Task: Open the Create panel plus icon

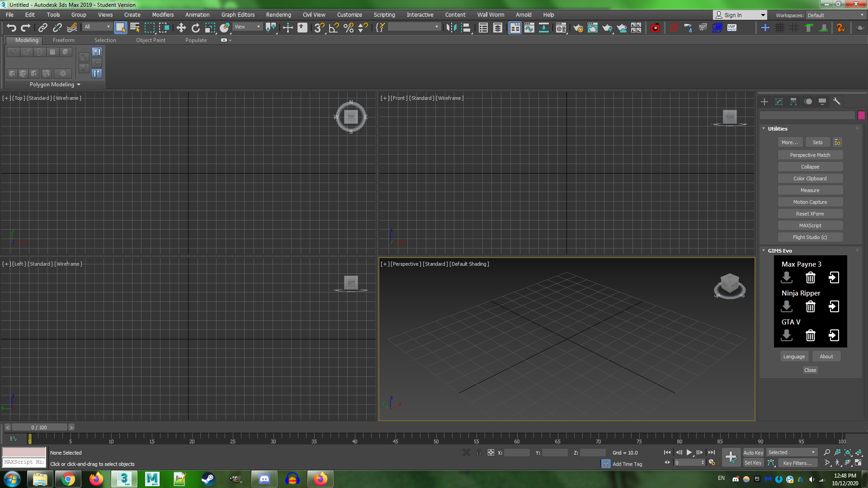Action: coord(764,102)
